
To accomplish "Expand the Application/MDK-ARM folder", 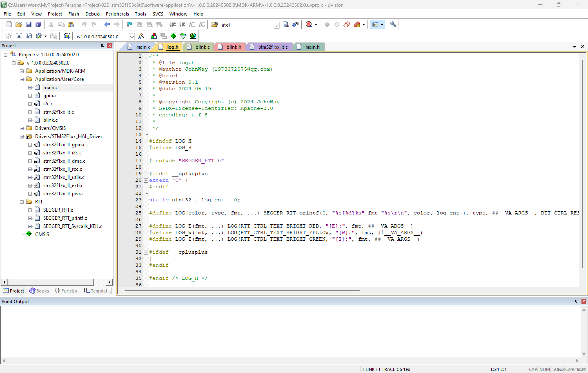I will [22, 71].
